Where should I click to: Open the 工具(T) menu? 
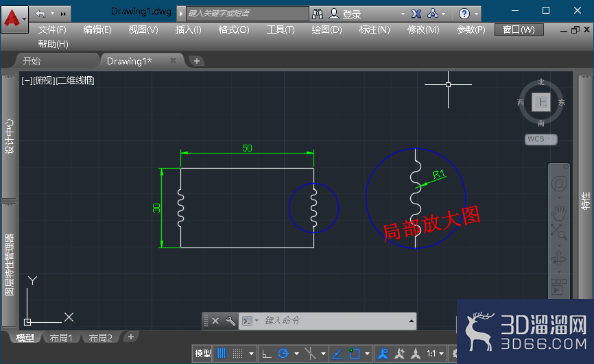[281, 29]
